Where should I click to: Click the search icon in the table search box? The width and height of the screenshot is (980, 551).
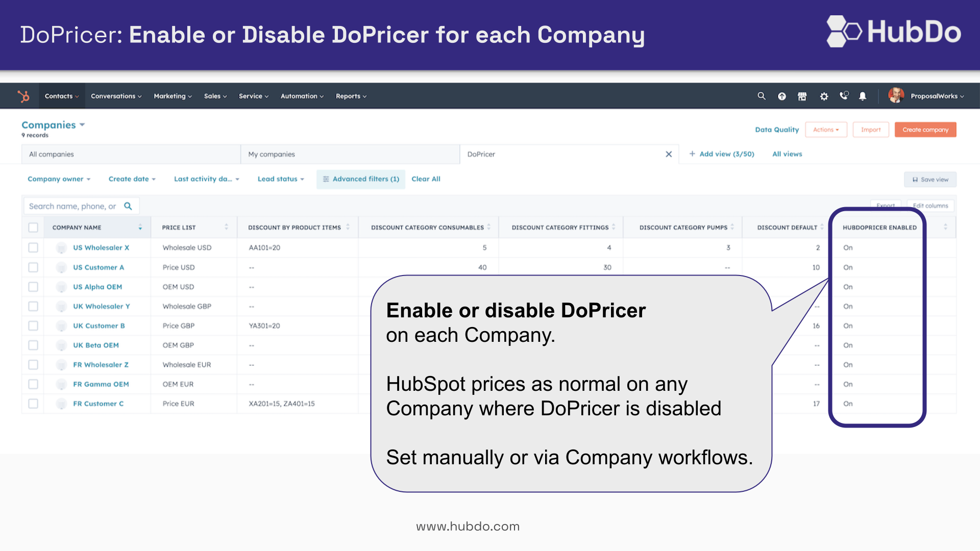click(128, 206)
